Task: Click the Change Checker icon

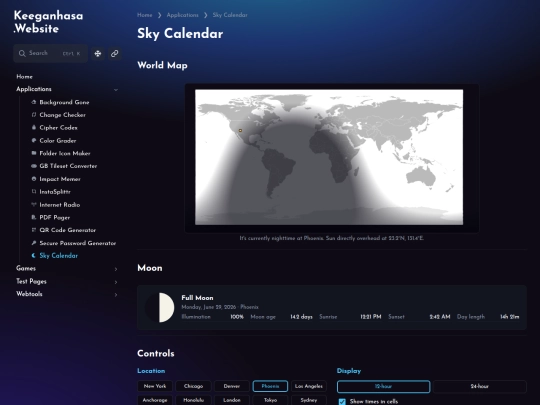Action: pos(34,115)
